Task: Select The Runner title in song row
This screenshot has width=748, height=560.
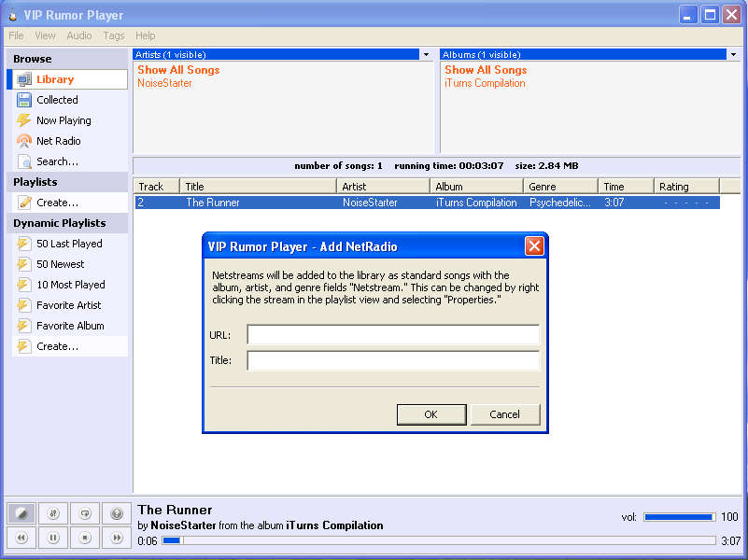Action: (213, 203)
